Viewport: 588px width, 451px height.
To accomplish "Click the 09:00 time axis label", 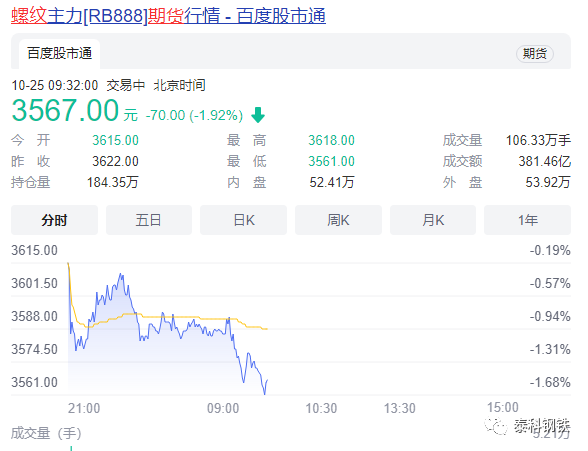I will click(223, 408).
